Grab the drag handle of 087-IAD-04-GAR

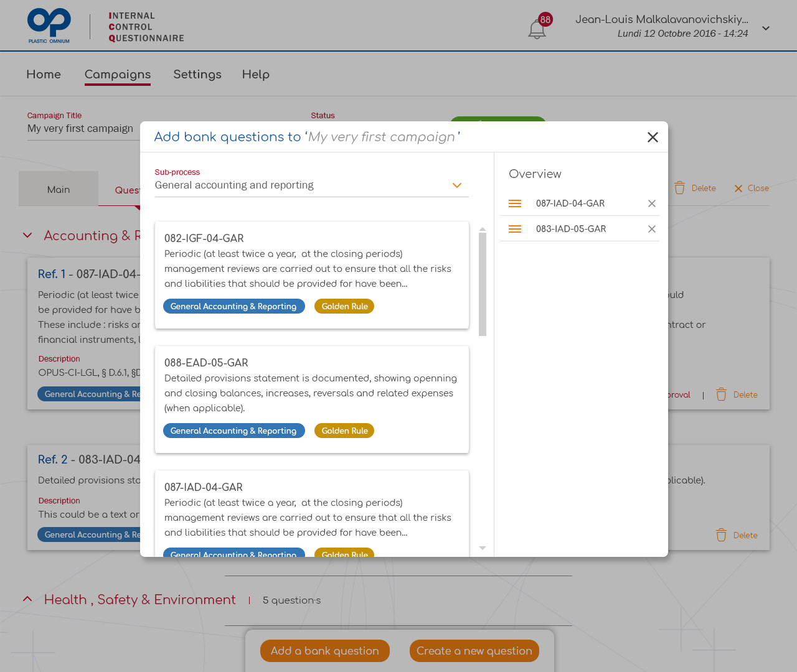pos(515,203)
